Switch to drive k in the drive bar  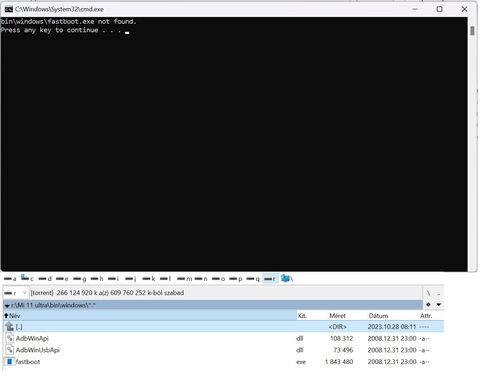(x=149, y=279)
